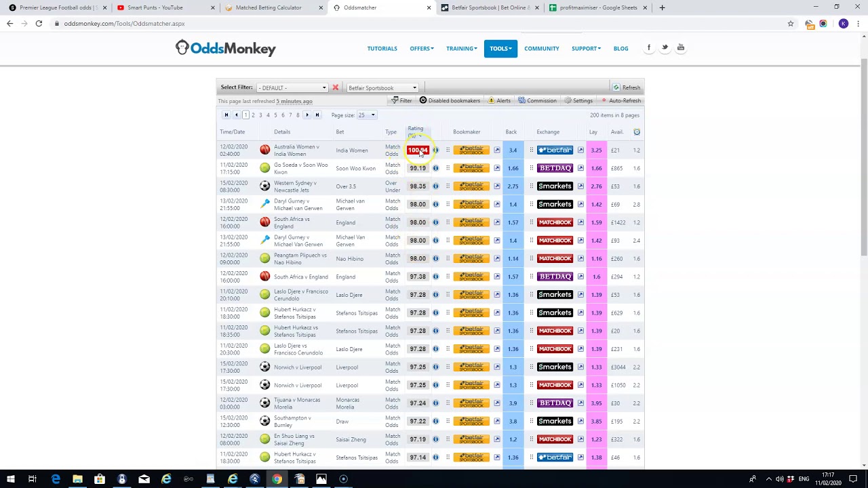Click the Refresh button
Image resolution: width=868 pixels, height=488 pixels.
coord(627,87)
